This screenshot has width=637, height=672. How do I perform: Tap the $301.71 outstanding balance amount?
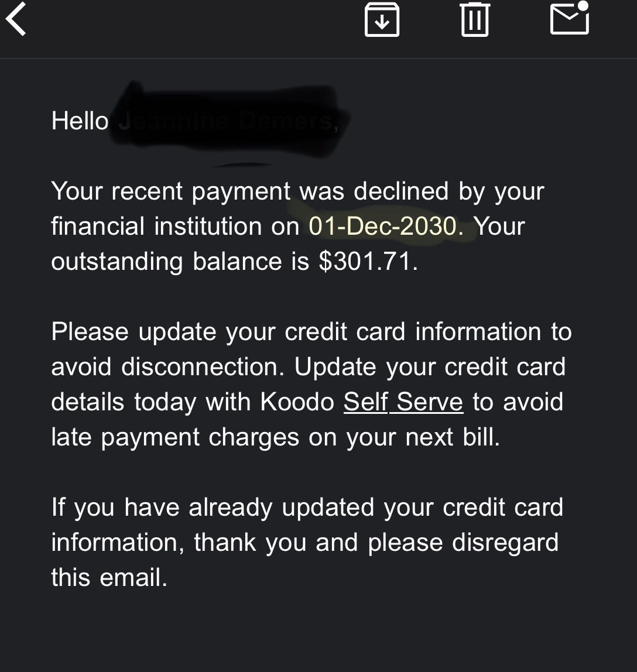pos(368,262)
